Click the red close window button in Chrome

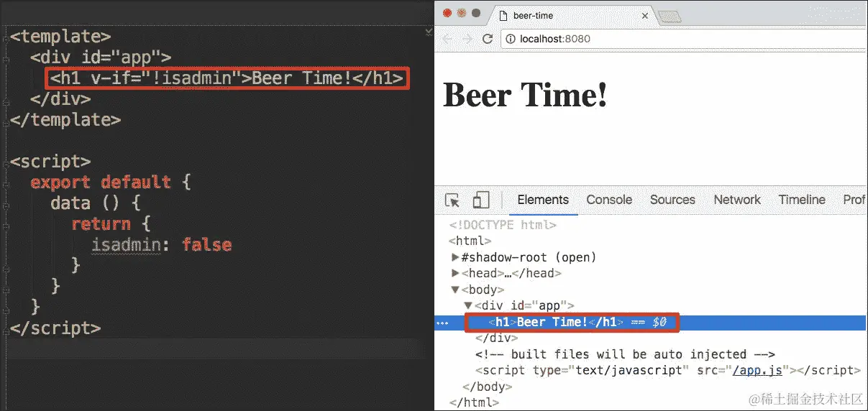tap(447, 13)
